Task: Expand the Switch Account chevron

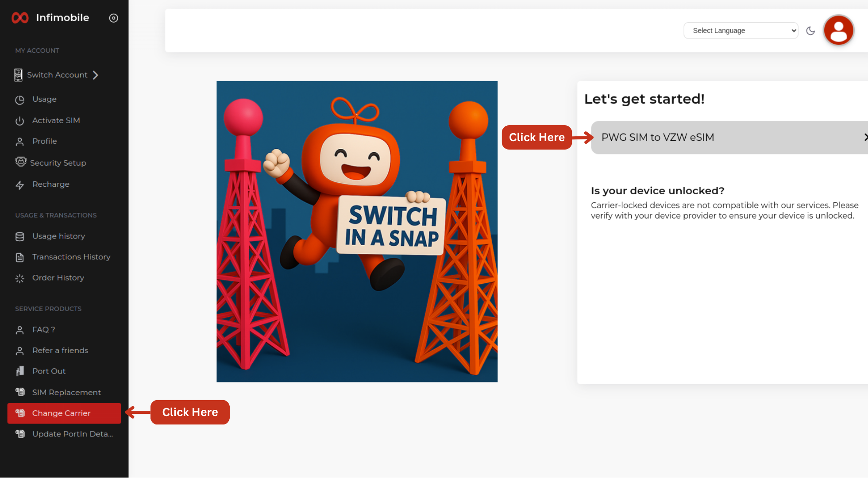Action: coord(96,75)
